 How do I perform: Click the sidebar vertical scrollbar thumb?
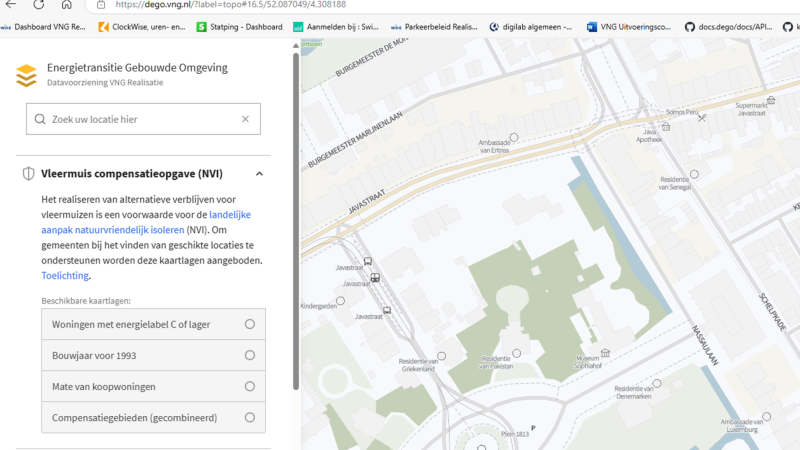coord(296,221)
